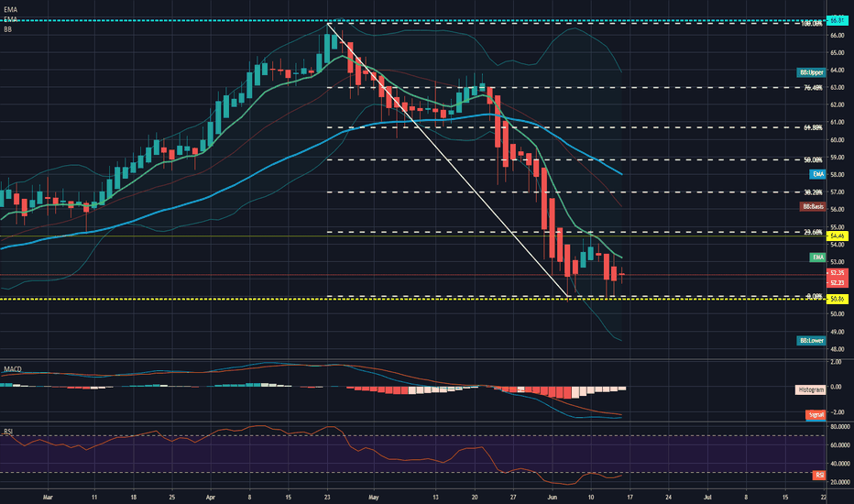Click the red RSI value tag
Image resolution: width=854 pixels, height=504 pixels.
pyautogui.click(x=820, y=475)
